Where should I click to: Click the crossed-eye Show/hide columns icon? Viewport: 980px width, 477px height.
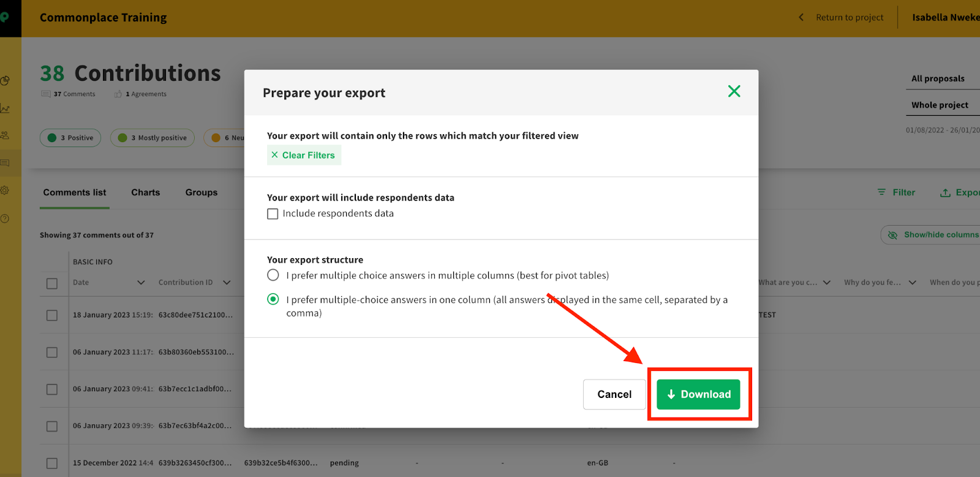click(x=892, y=235)
